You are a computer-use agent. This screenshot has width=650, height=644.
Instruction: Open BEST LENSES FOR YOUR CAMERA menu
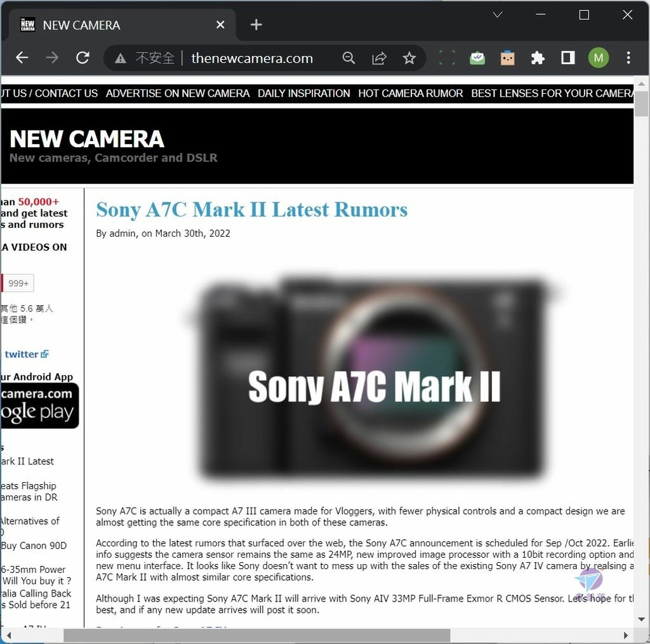coord(552,94)
